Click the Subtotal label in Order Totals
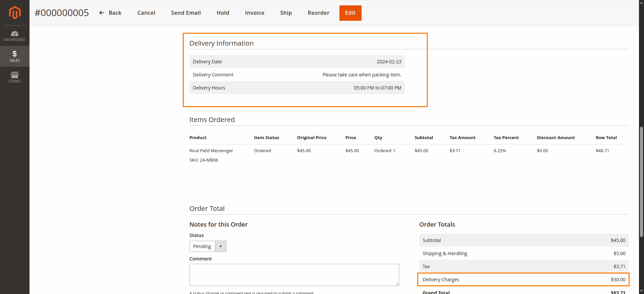 (432, 240)
